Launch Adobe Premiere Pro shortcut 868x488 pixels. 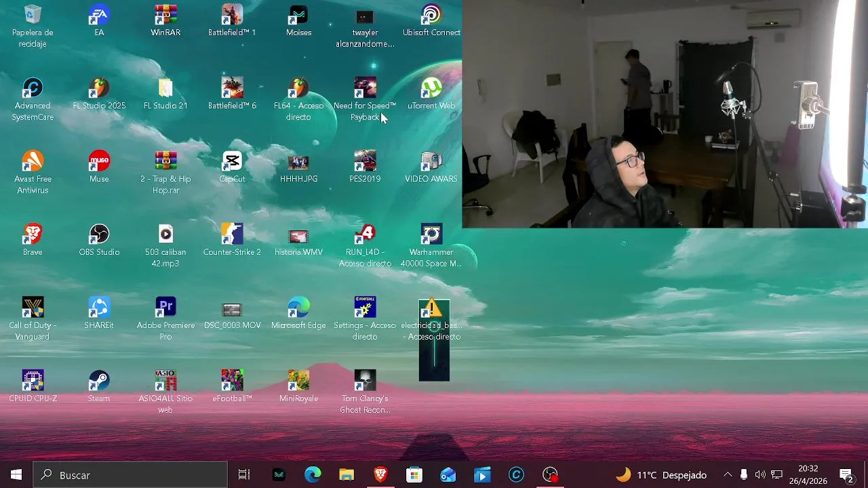pyautogui.click(x=165, y=319)
